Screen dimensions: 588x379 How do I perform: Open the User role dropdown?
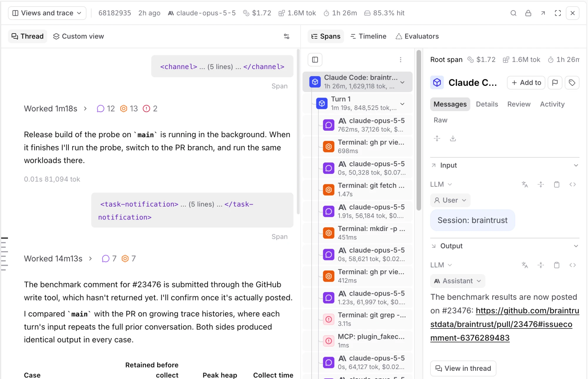click(x=450, y=200)
